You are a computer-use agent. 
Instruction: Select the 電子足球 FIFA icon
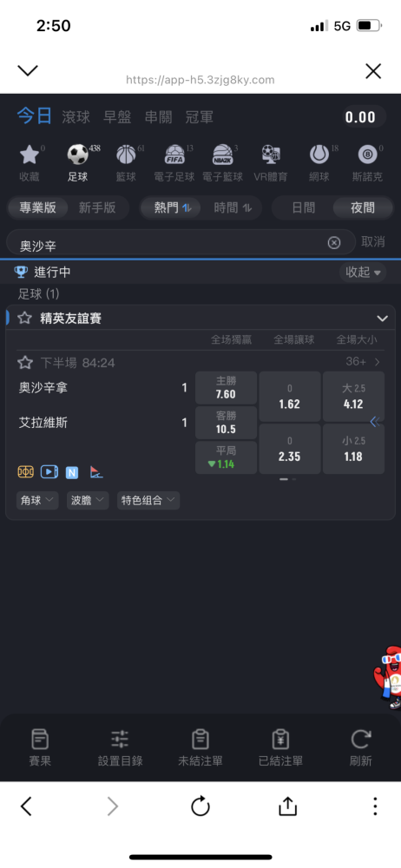click(174, 155)
